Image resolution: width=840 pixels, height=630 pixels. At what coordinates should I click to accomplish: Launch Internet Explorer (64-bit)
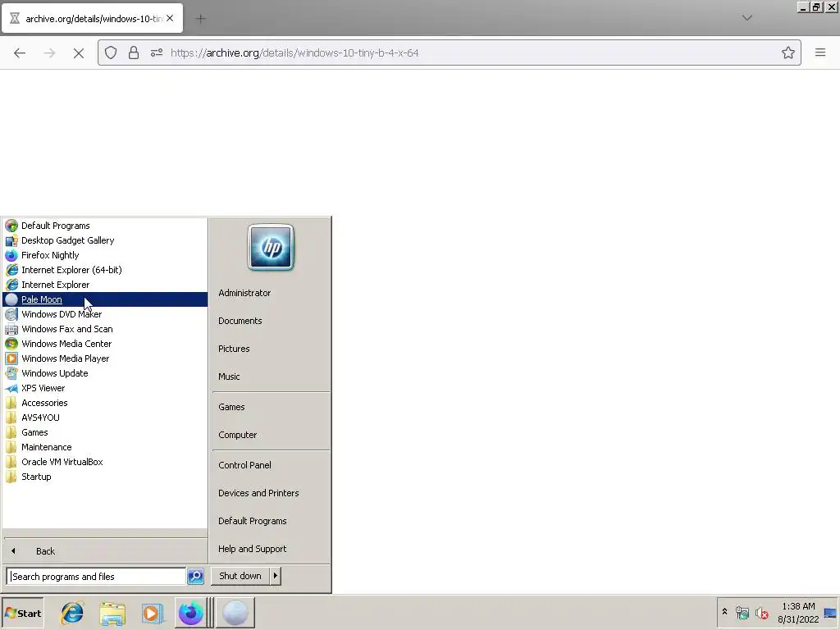(105, 270)
